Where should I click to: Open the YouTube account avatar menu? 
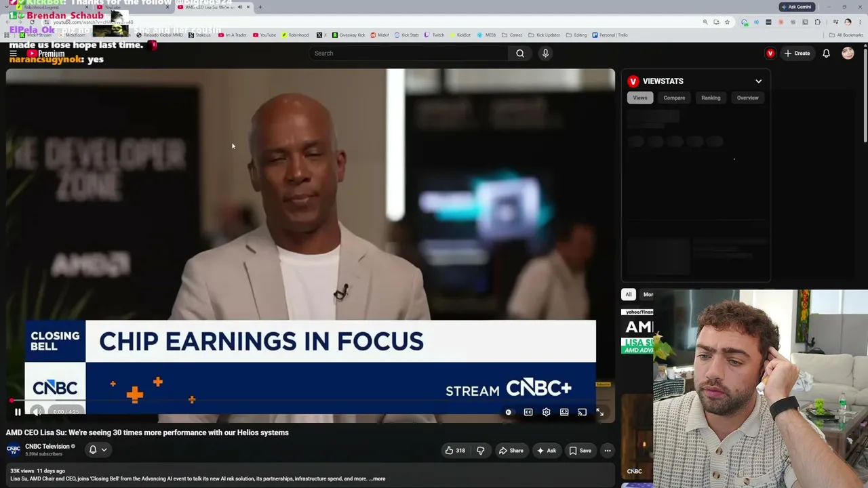point(848,54)
